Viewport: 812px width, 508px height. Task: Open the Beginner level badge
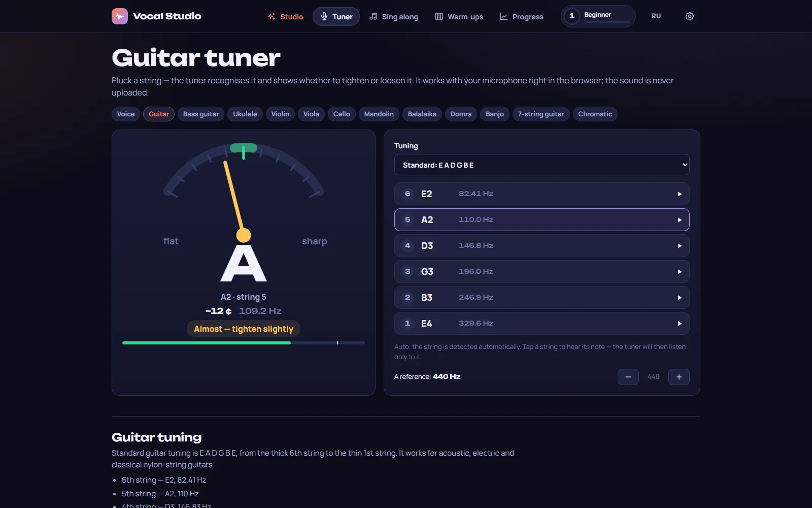coord(598,16)
